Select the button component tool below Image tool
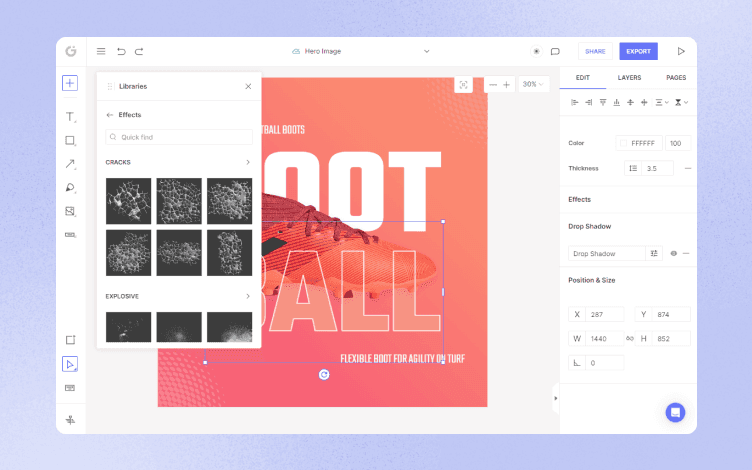This screenshot has width=752, height=470. [x=70, y=235]
